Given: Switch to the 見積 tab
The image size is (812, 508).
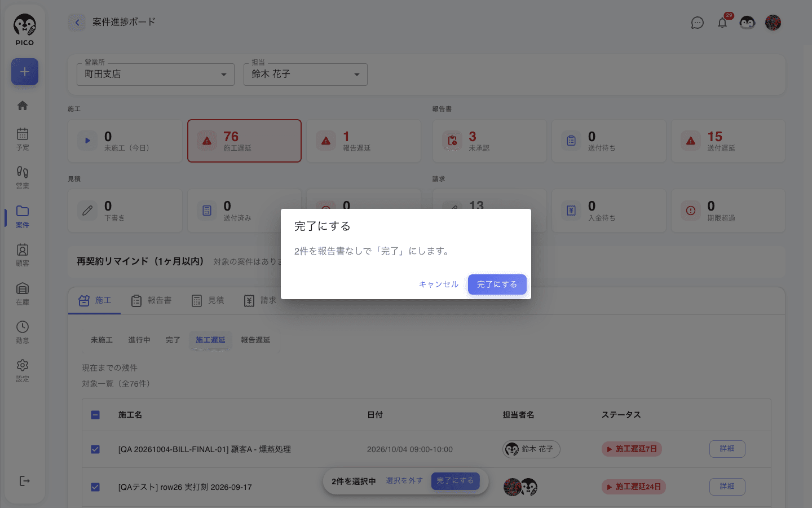Looking at the screenshot, I should pos(208,301).
